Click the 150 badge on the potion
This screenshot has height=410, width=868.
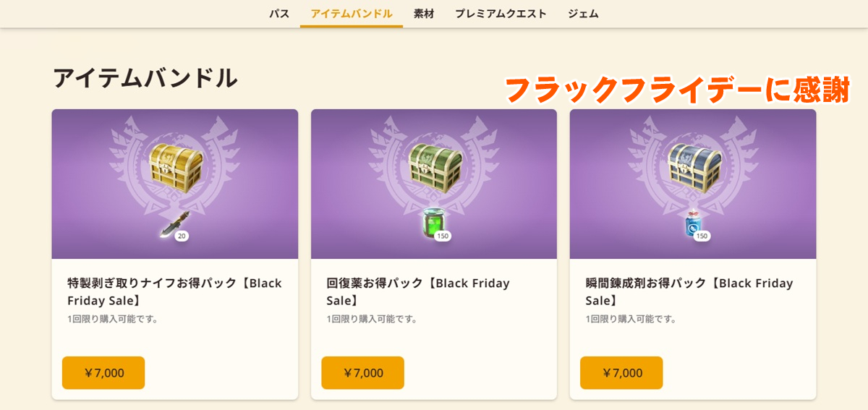pos(443,236)
